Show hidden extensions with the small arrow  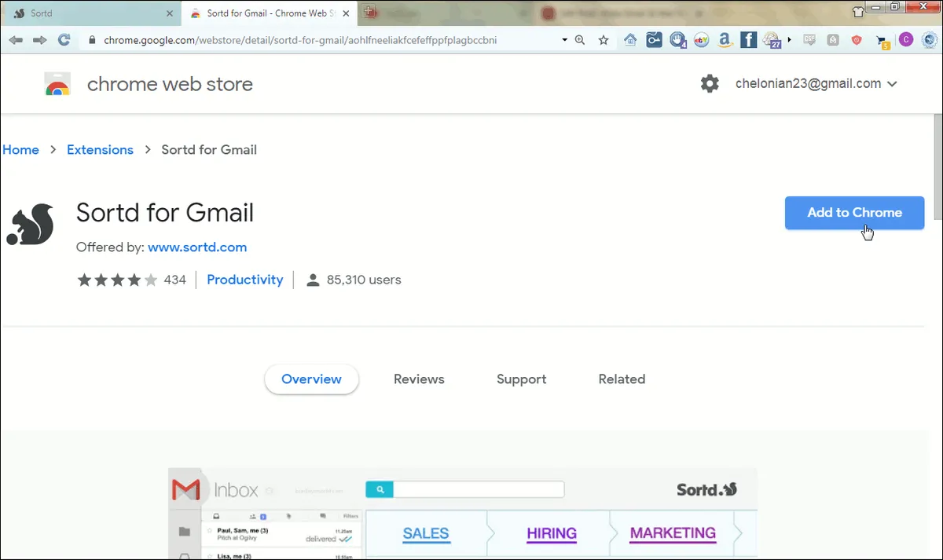click(789, 39)
